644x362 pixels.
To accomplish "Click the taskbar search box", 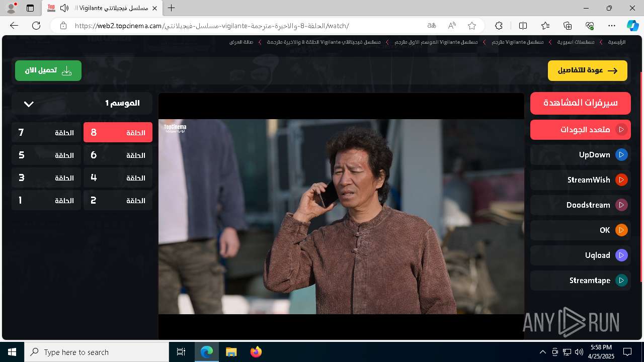I will point(97,352).
